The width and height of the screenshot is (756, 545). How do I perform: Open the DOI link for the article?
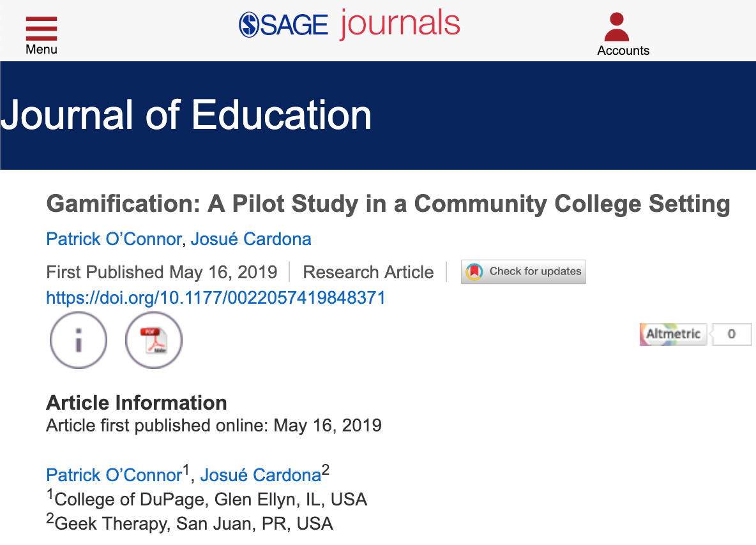pos(216,298)
